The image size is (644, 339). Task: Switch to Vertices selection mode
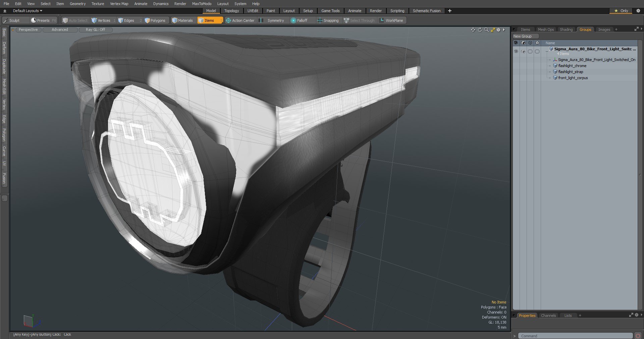[x=103, y=20]
